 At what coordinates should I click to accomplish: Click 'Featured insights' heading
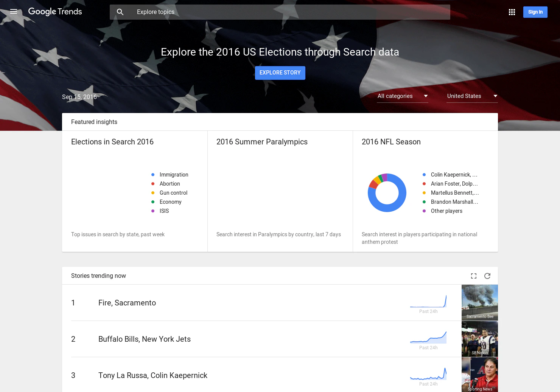[x=94, y=122]
